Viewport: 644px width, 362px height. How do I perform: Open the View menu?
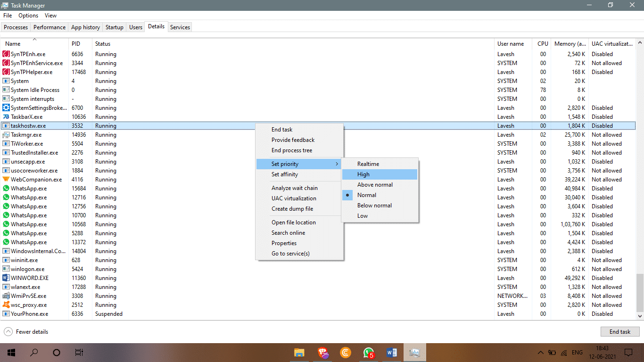click(50, 16)
